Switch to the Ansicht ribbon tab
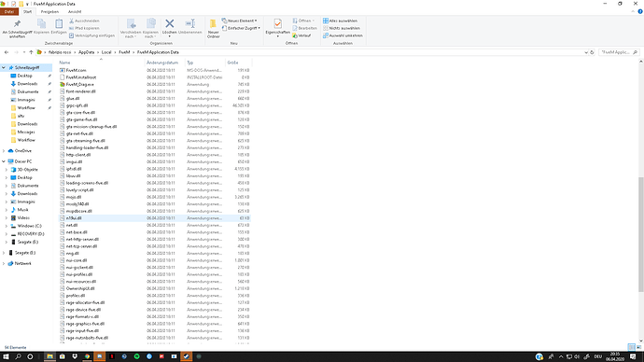The width and height of the screenshot is (644, 362). 75,11
